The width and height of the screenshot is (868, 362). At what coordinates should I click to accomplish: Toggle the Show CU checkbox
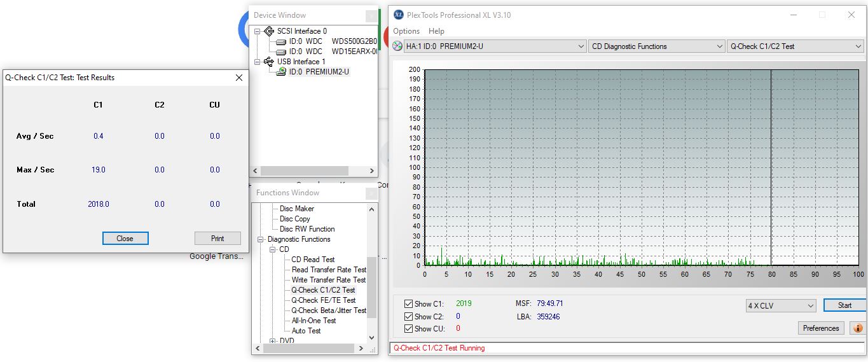coord(408,329)
